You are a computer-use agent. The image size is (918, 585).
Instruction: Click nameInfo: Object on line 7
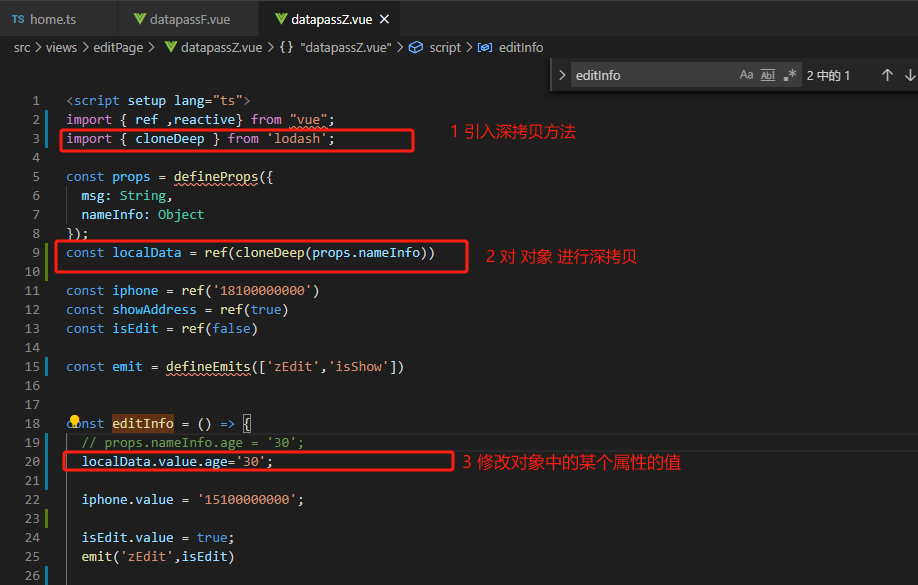(143, 215)
